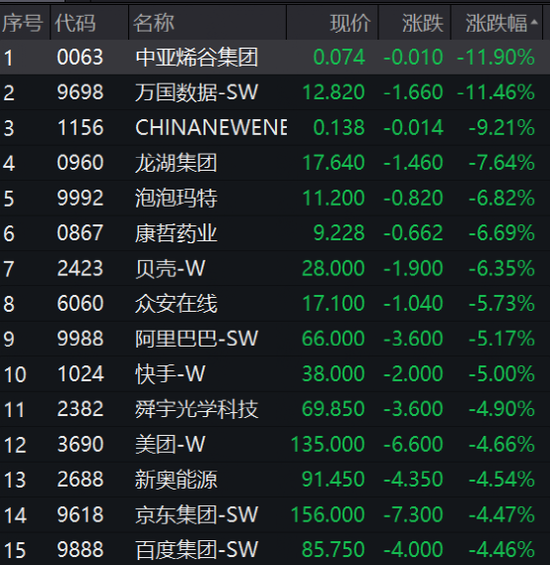The image size is (550, 565).
Task: Select 舜宇光学科技 stock row
Action: (x=275, y=409)
